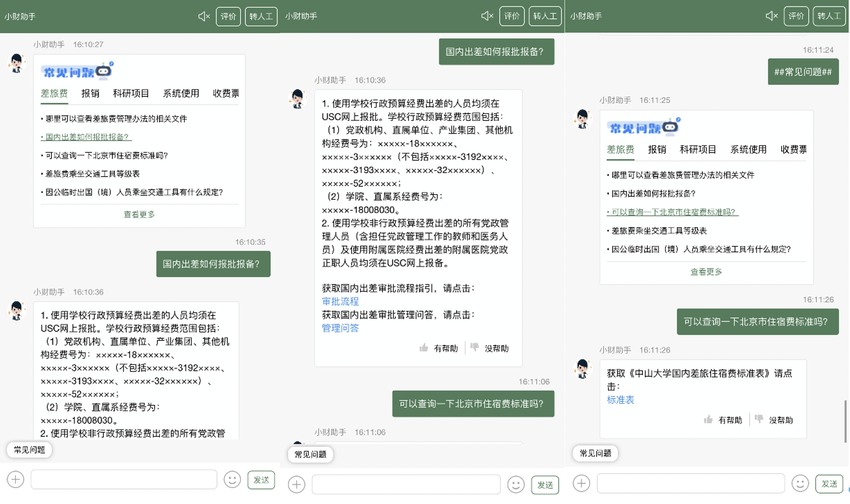Screen dimensions: 850x504
Task: Mark 标准表 answer as 没帮助
Action: pos(774,420)
